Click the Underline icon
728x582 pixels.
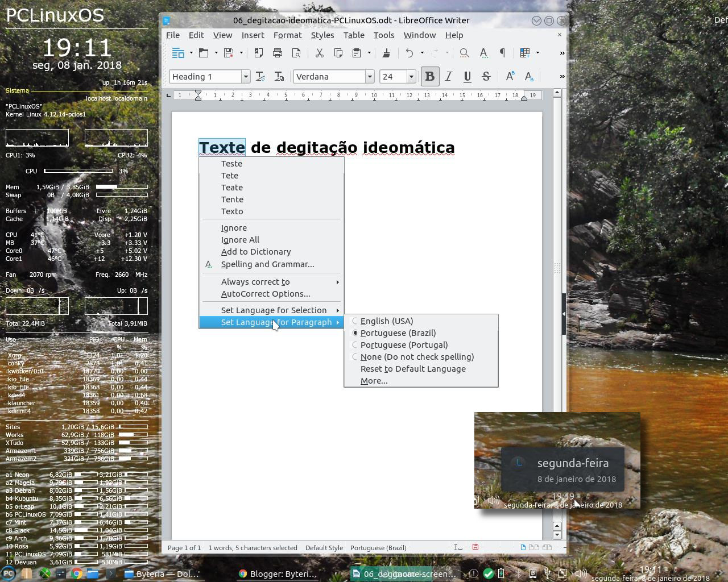click(x=467, y=76)
